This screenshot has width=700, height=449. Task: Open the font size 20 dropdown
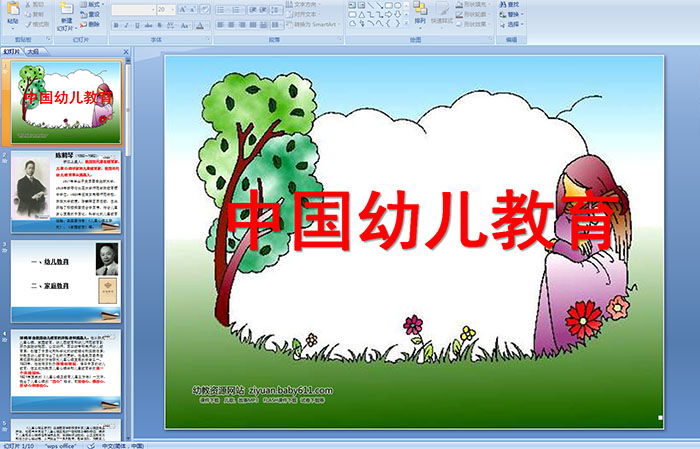tap(172, 10)
